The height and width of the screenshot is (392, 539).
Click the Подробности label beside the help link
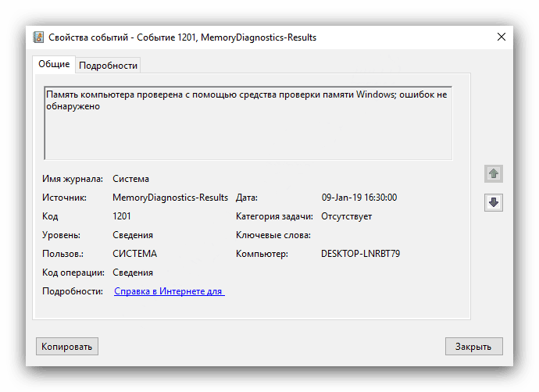[x=73, y=291]
